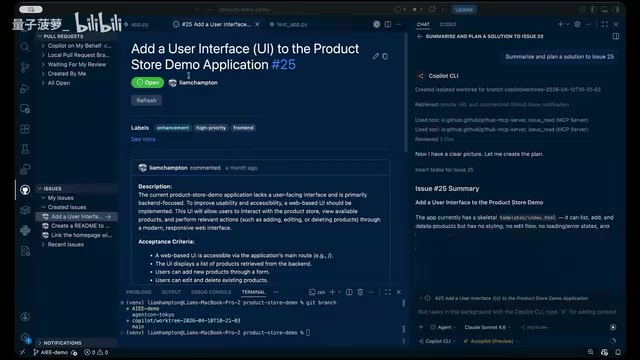
Task: Open notifications bell in the status bar
Action: click(x=618, y=352)
